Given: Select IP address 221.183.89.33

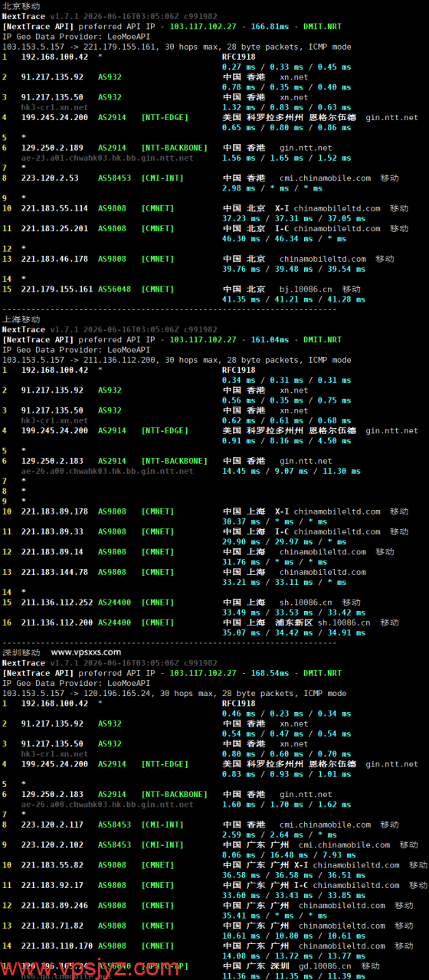Looking at the screenshot, I should point(52,531).
